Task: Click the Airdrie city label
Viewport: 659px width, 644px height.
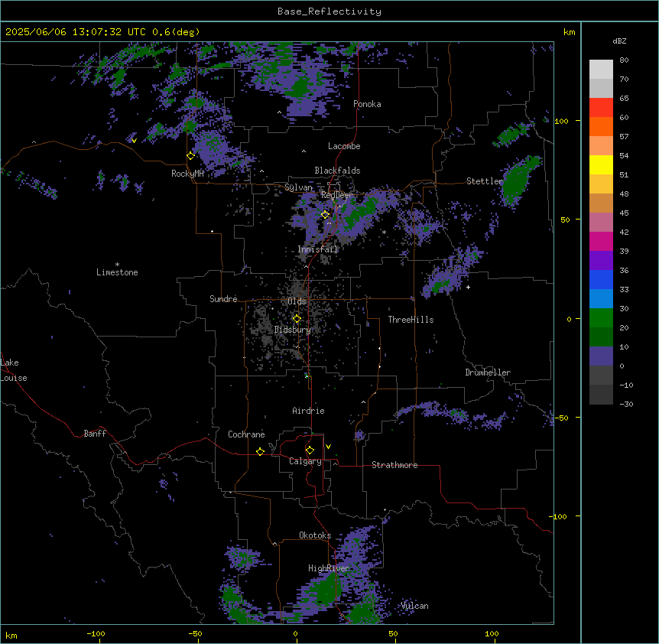Action: (x=309, y=411)
